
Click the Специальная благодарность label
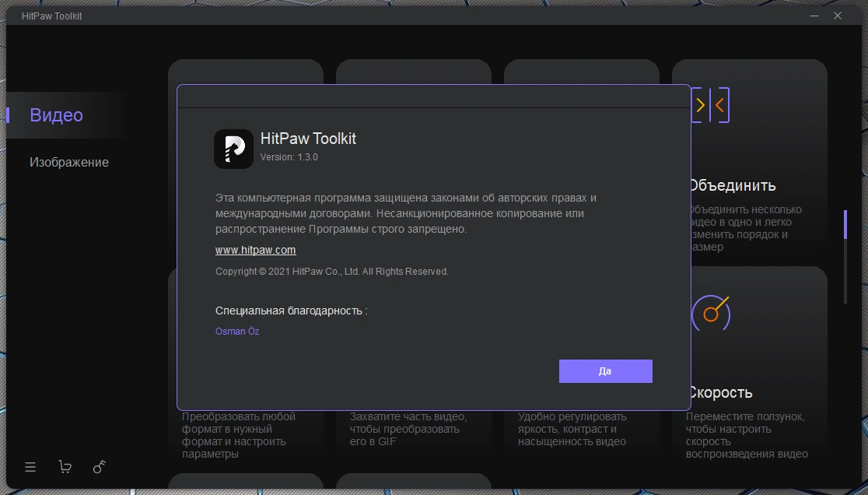(291, 311)
